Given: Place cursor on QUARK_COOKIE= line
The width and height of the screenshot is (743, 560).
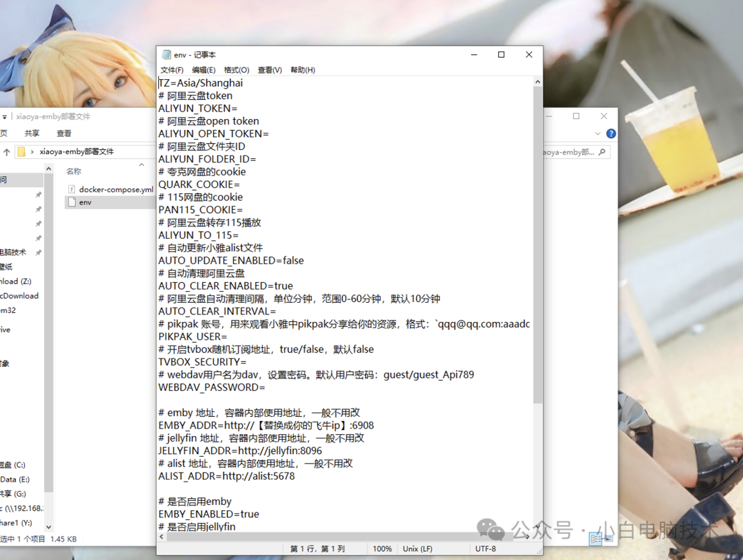Looking at the screenshot, I should (x=199, y=184).
